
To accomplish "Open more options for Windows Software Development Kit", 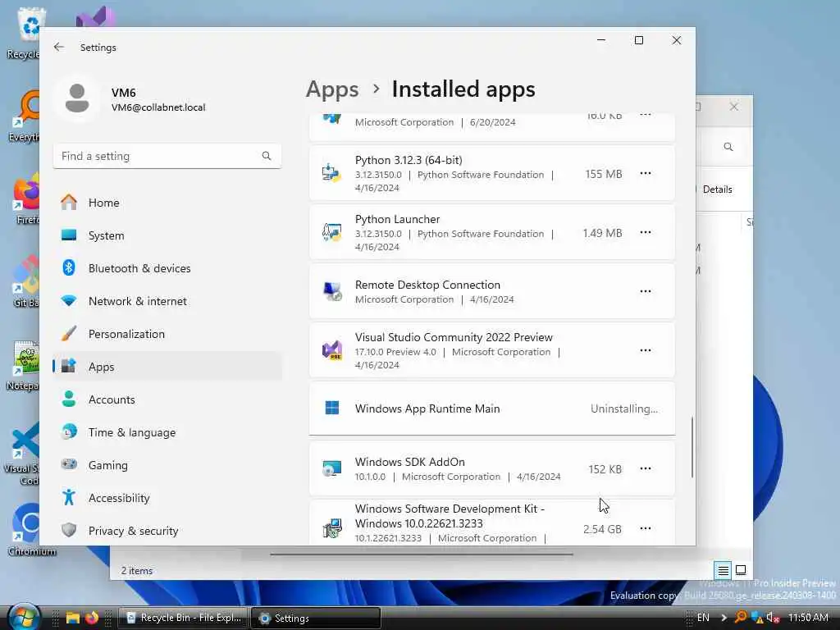I will [x=646, y=528].
